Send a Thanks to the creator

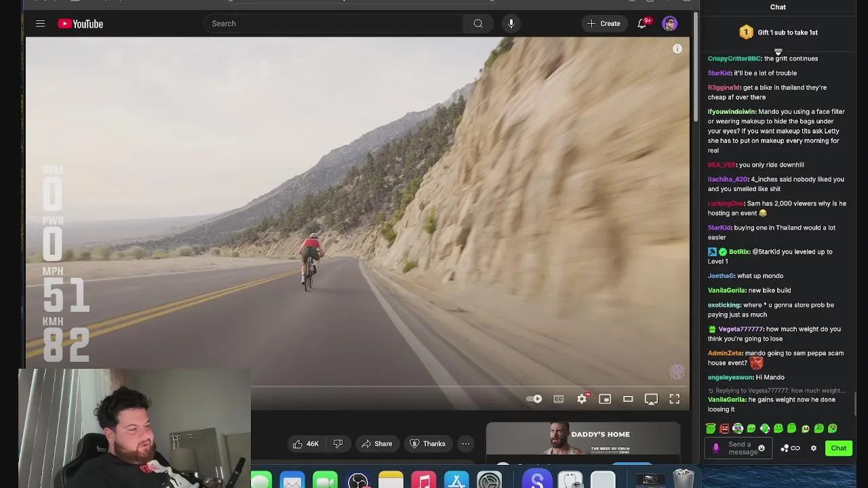coord(427,444)
